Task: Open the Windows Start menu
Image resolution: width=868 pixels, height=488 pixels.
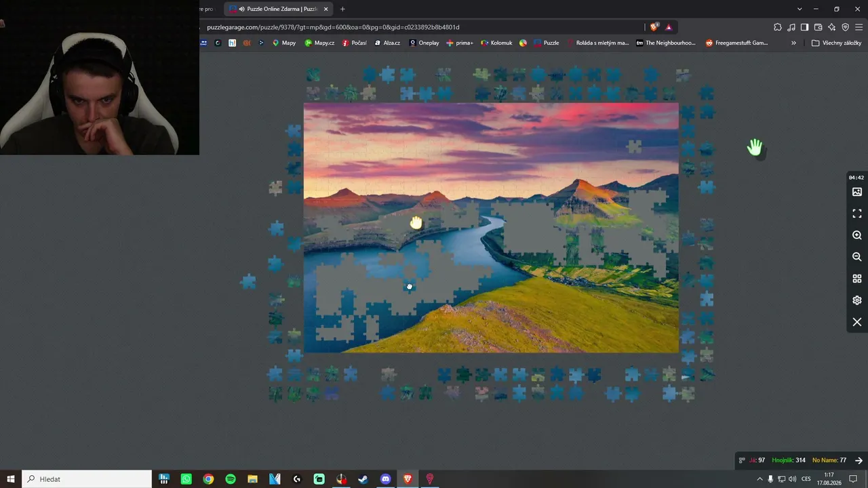Action: click(x=11, y=479)
